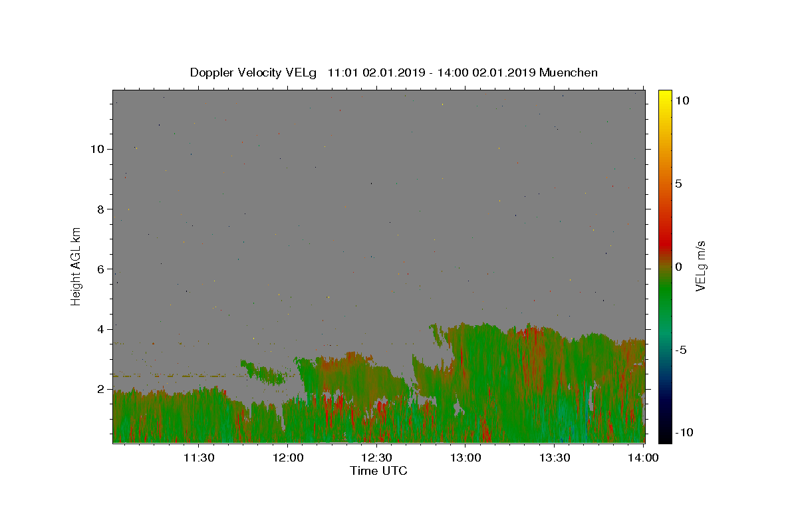Click the 11:30 time tick label
Screen dimensions: 798x532
(198, 458)
